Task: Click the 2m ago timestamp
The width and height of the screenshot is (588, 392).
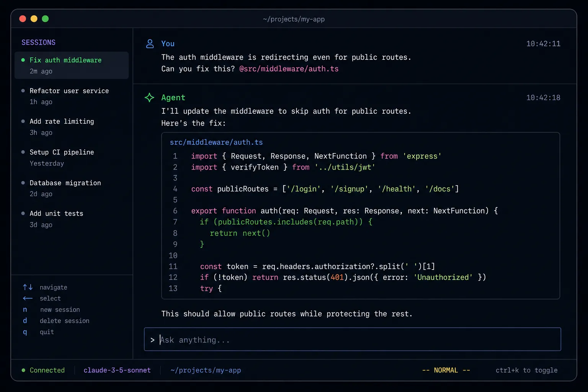Action: coord(41,71)
